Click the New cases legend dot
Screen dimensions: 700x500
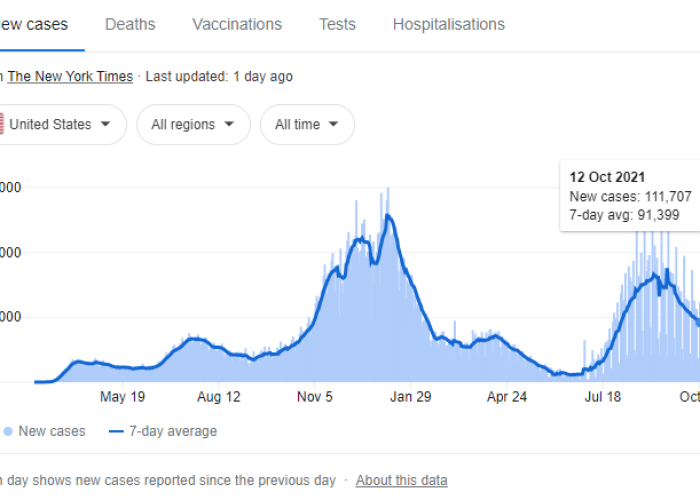click(x=8, y=432)
